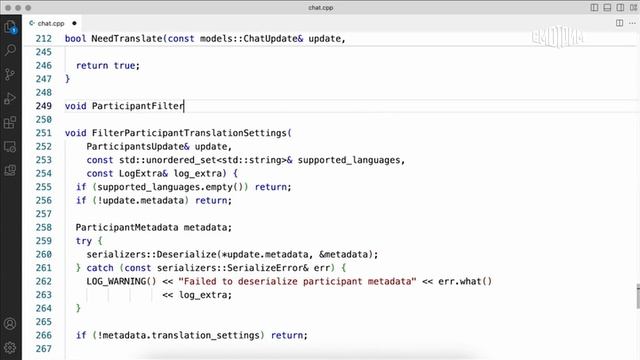Click closing brace on line 247
The width and height of the screenshot is (640, 360).
67,79
